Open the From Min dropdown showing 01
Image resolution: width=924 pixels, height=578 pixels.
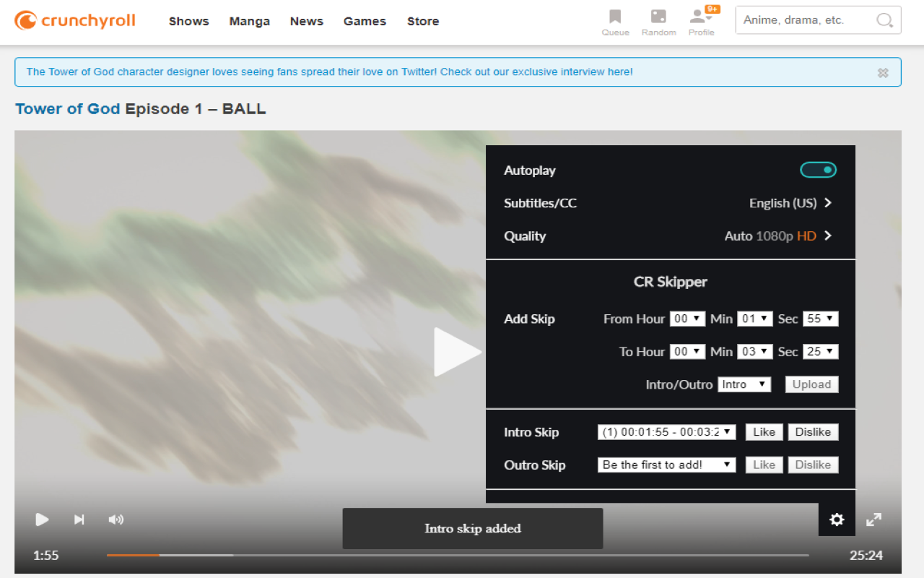pyautogui.click(x=754, y=319)
